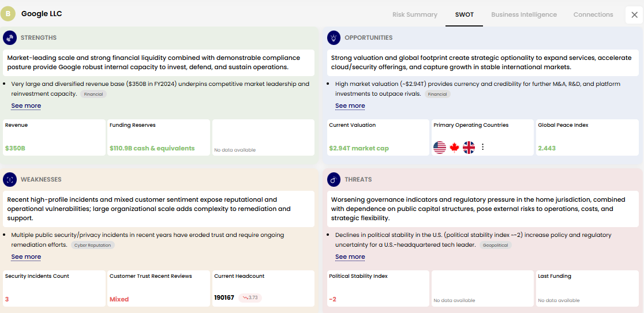Click the headcount trend indicator badge
Image resolution: width=644 pixels, height=313 pixels.
point(250,297)
